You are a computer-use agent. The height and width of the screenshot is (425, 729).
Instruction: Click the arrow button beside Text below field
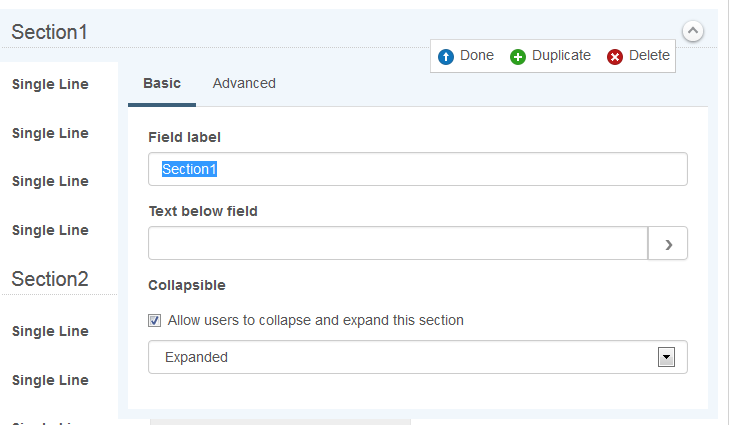[668, 243]
